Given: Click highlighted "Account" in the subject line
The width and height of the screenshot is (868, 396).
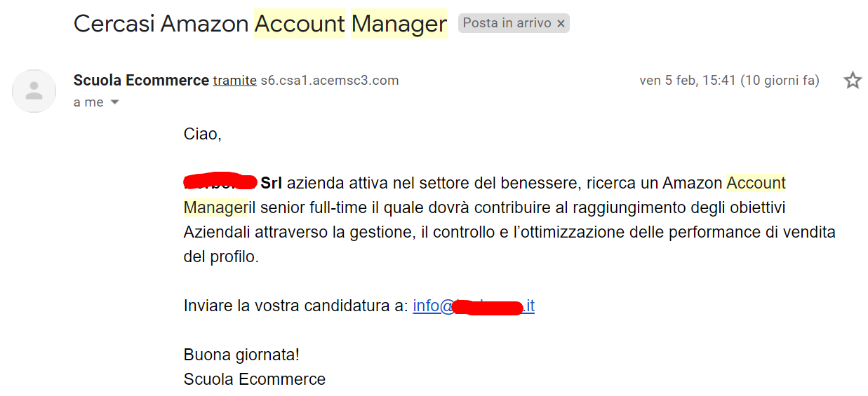Looking at the screenshot, I should click(x=300, y=24).
